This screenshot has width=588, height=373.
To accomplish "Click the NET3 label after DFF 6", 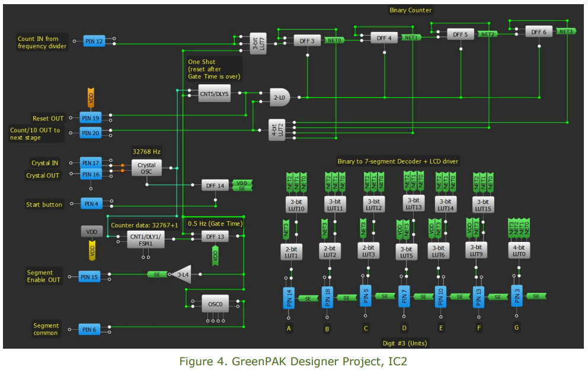I will (x=566, y=31).
